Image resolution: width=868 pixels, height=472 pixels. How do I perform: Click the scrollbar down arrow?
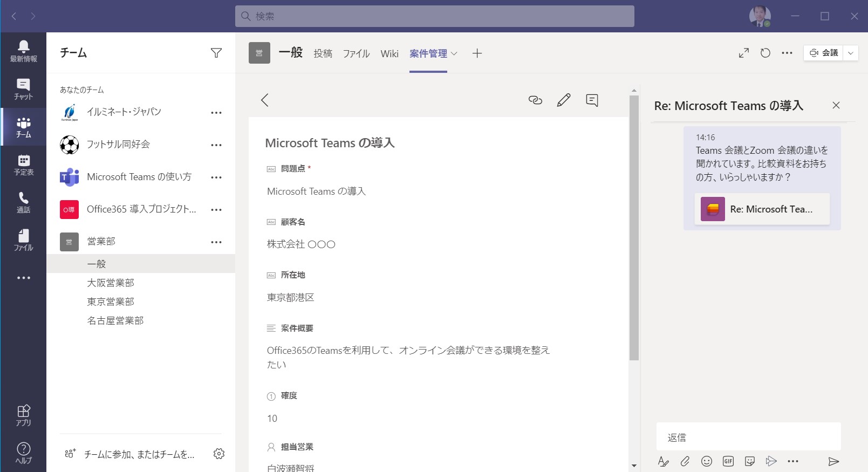tap(634, 466)
